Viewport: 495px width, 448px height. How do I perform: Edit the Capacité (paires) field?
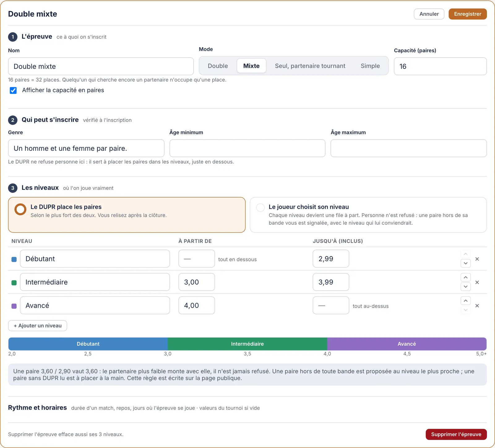(440, 66)
